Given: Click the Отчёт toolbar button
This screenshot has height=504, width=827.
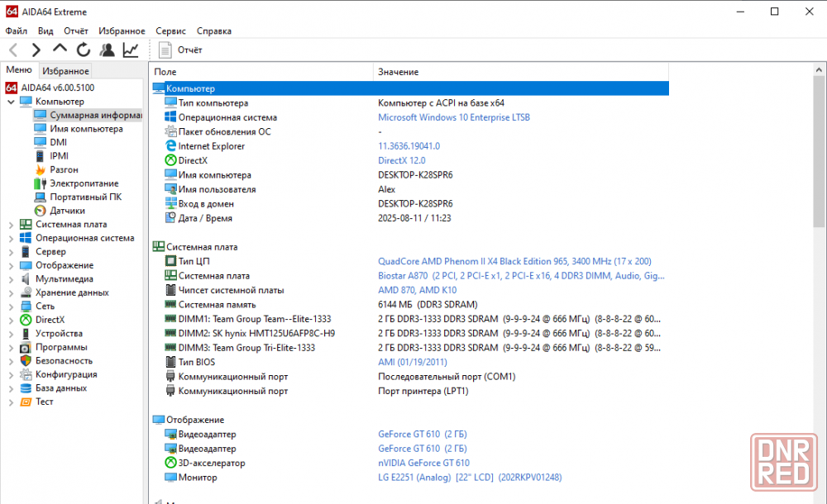Looking at the screenshot, I should click(x=180, y=50).
